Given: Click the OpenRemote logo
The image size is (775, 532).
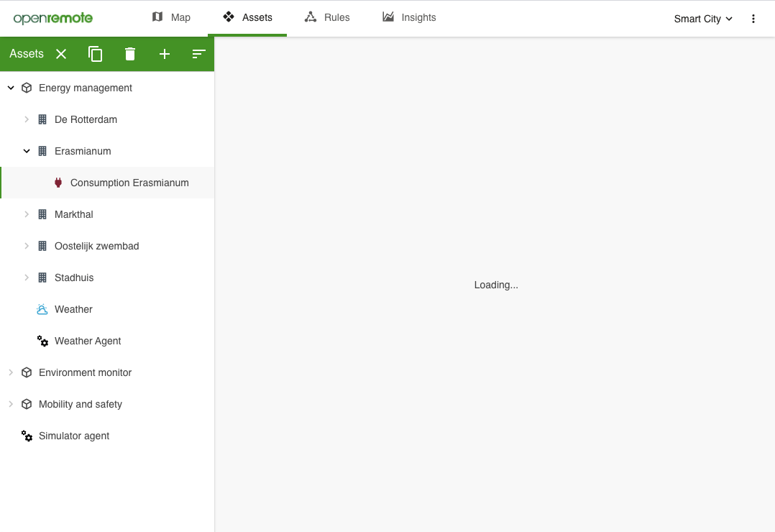Looking at the screenshot, I should pos(53,18).
